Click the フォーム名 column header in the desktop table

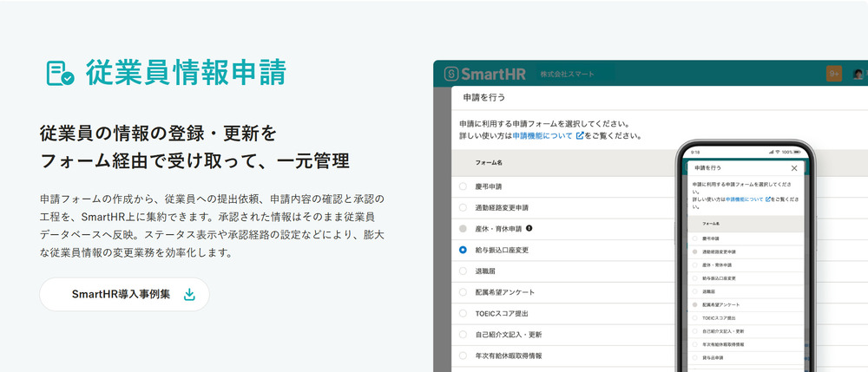[489, 163]
